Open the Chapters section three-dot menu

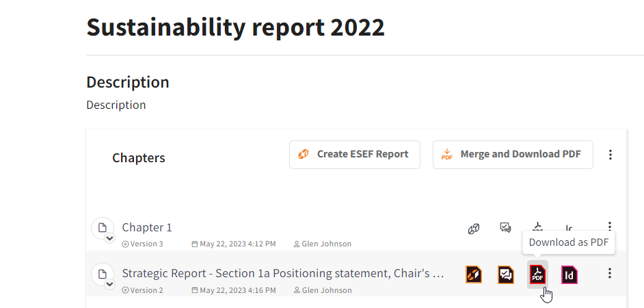pyautogui.click(x=611, y=155)
